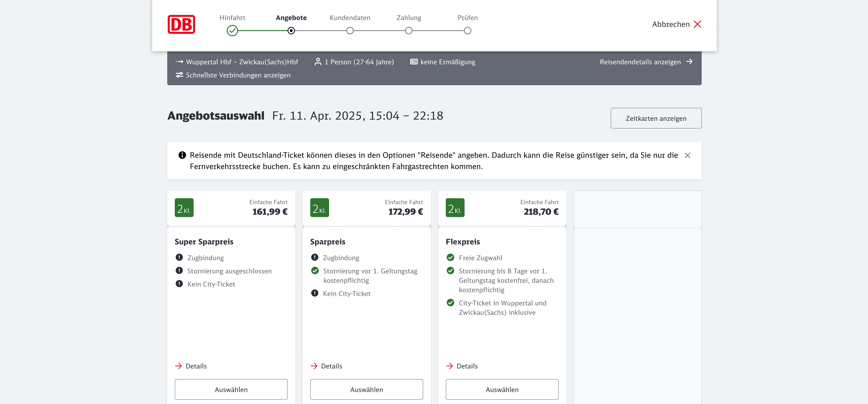868x404 pixels.
Task: Select the Super Sparpreis offer with Auswählen
Action: (231, 389)
